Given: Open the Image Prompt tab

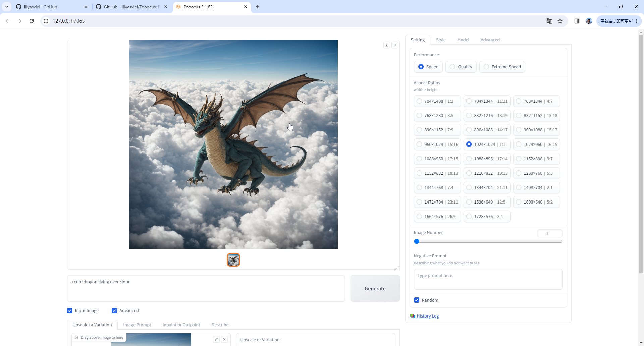Looking at the screenshot, I should click(x=137, y=325).
